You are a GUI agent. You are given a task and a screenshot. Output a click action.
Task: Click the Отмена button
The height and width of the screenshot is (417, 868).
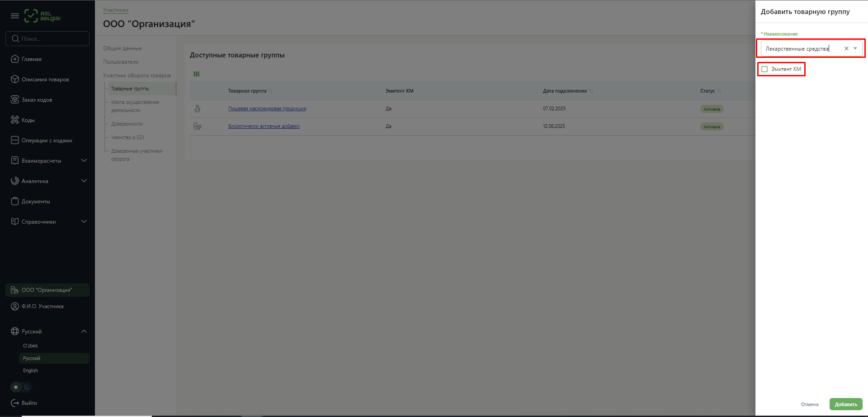(x=810, y=404)
